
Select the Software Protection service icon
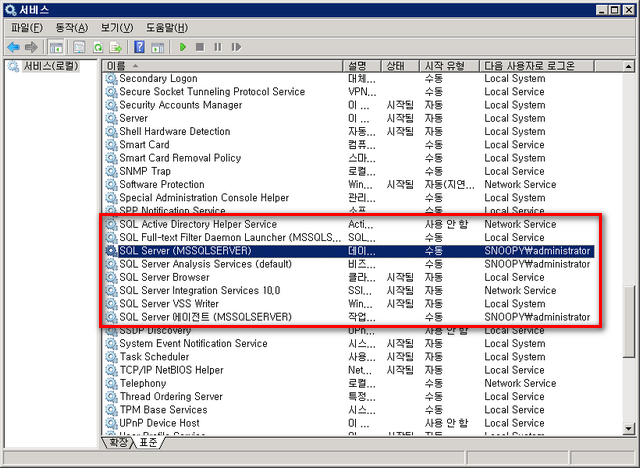tap(111, 184)
